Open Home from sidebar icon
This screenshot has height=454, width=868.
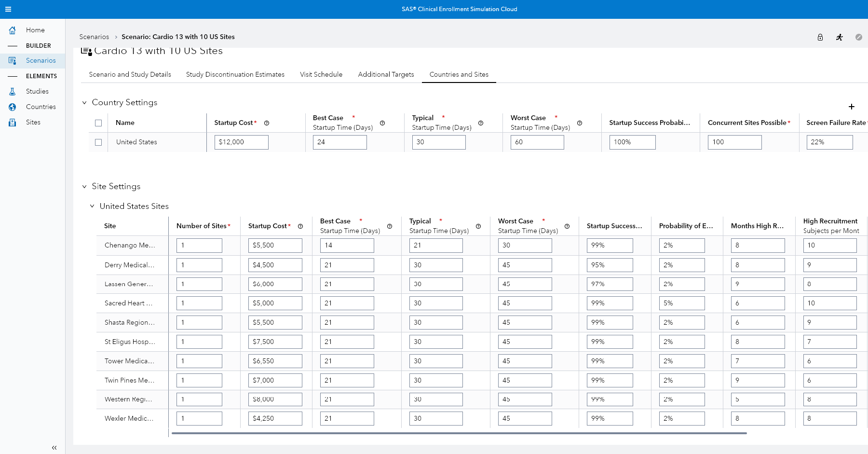tap(13, 30)
